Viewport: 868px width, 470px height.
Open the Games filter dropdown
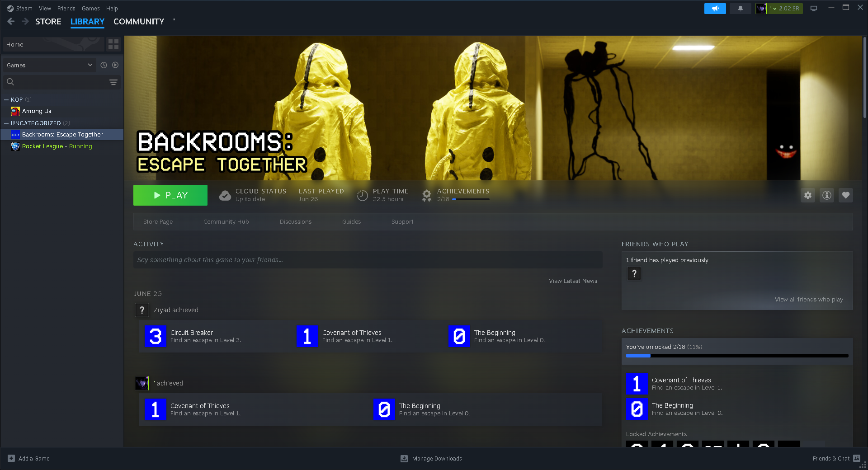point(50,65)
